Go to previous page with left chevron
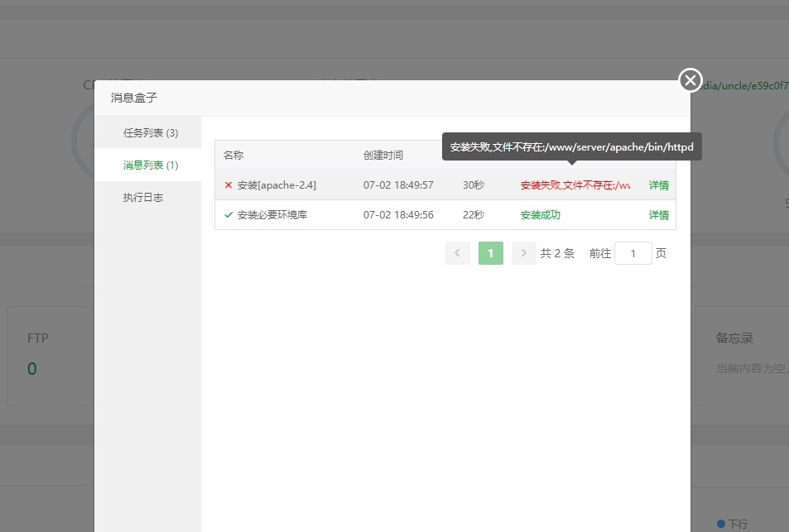 point(457,253)
